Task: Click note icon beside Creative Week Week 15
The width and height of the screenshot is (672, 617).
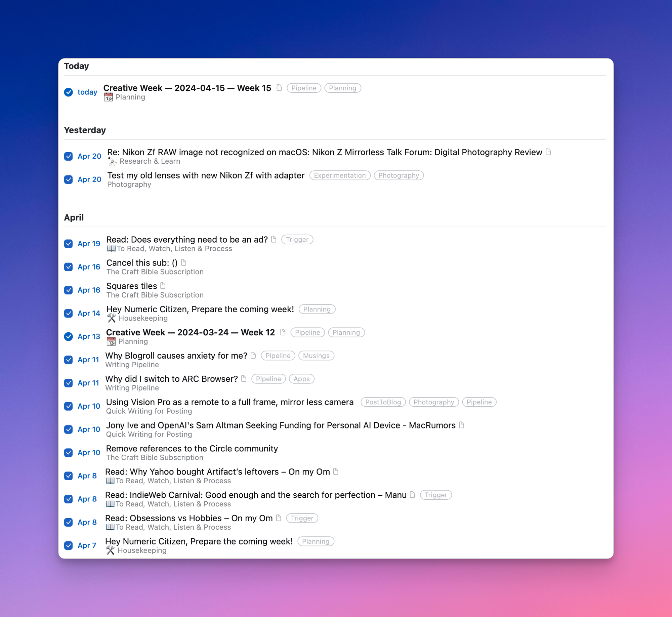Action: click(x=279, y=88)
